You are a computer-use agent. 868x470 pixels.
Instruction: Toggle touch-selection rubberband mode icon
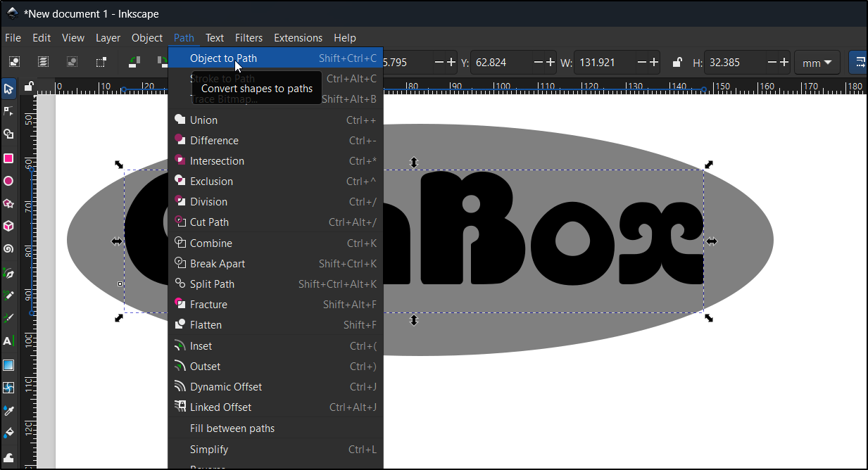coord(101,62)
